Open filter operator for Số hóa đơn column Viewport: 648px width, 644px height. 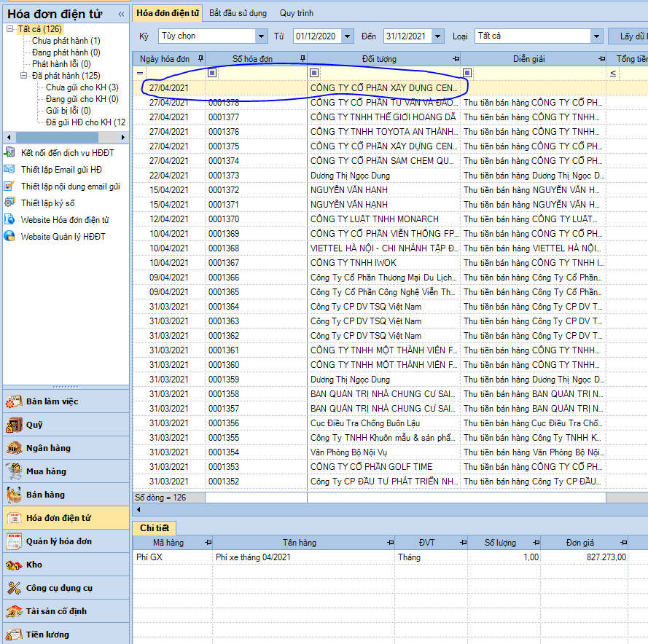pos(212,73)
